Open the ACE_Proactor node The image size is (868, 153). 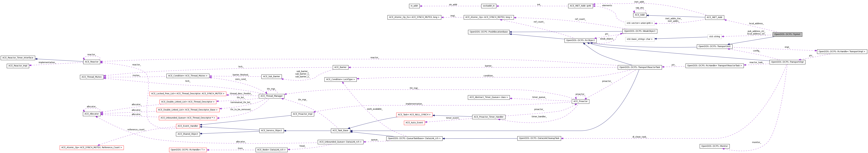click(580, 101)
